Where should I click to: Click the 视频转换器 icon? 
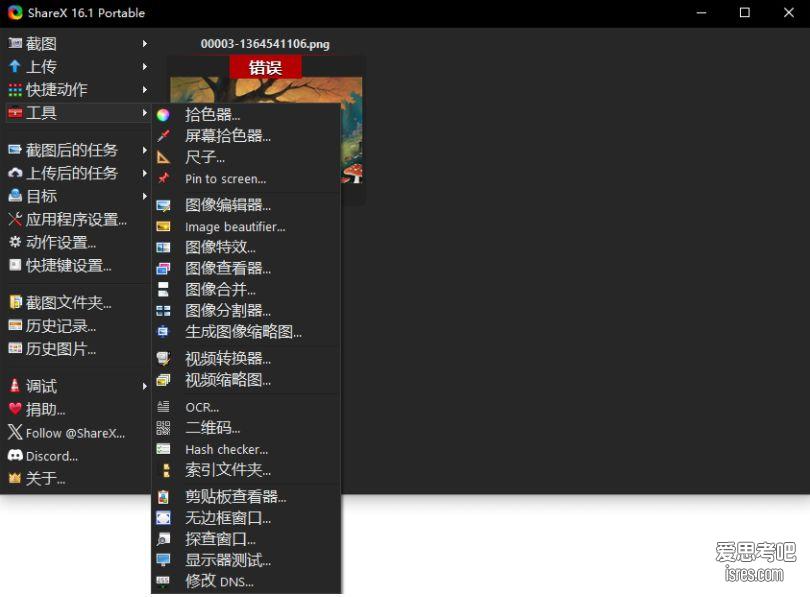click(163, 358)
